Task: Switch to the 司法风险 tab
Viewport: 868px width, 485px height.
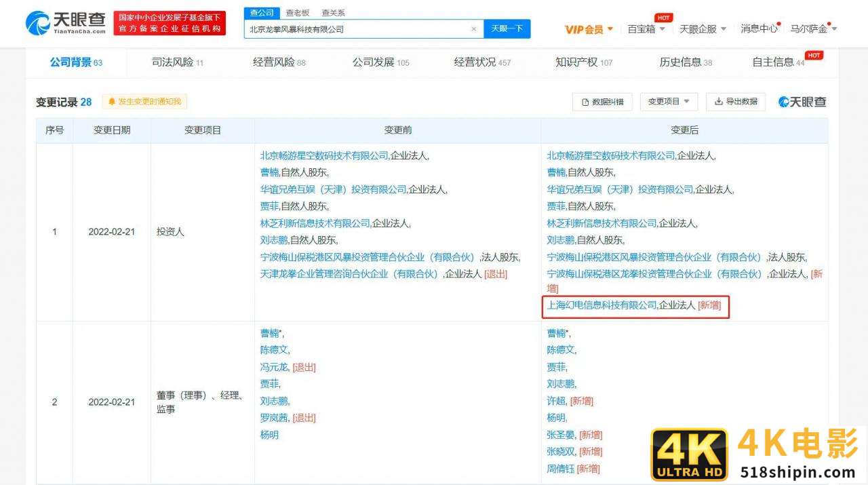Action: (177, 62)
